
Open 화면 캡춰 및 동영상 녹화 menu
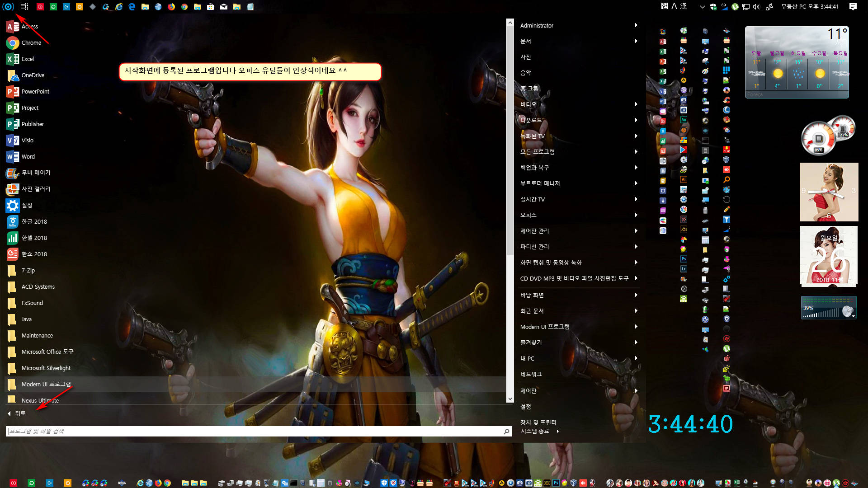(x=579, y=263)
